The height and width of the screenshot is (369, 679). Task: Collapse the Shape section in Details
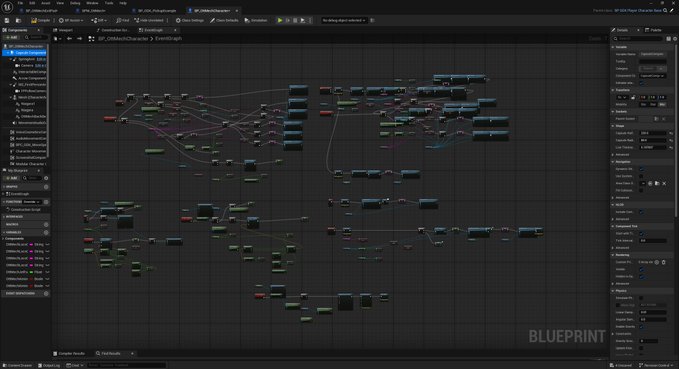point(613,126)
